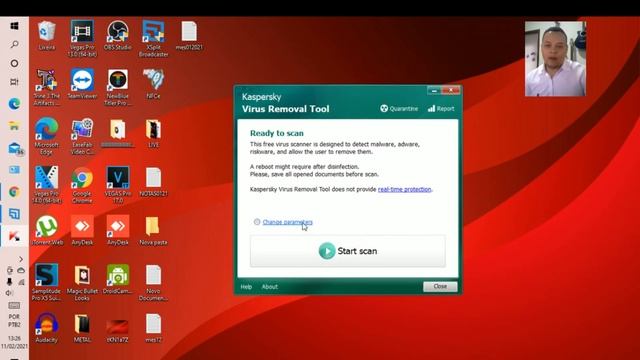Select the OBS Studio desktop shortcut
This screenshot has width=640, height=360.
click(x=118, y=36)
